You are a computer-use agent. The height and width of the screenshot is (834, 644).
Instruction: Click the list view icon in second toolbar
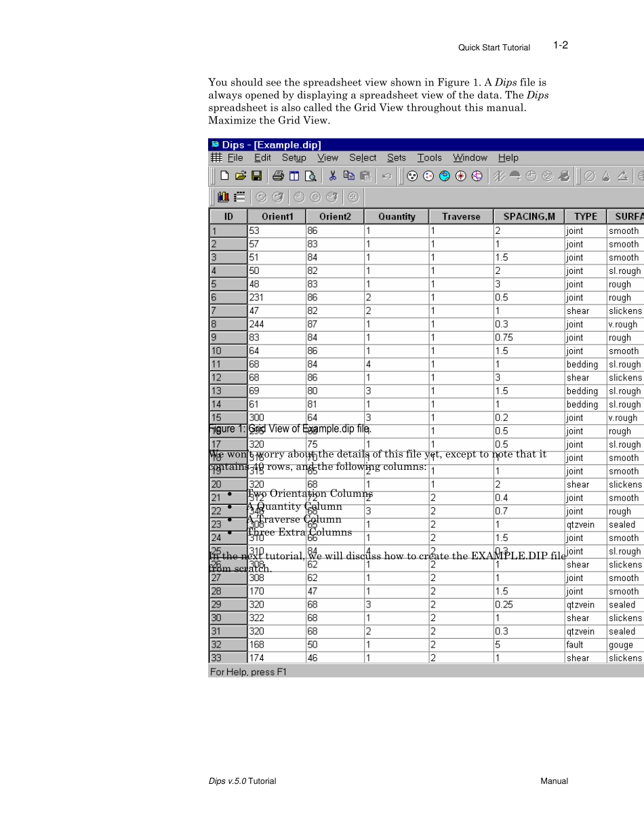239,197
